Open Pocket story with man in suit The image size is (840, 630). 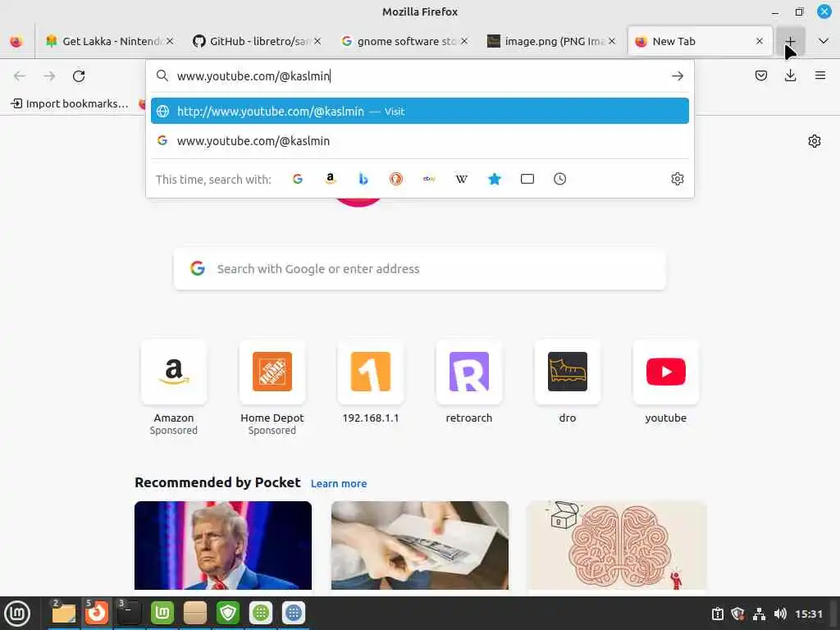(x=223, y=546)
